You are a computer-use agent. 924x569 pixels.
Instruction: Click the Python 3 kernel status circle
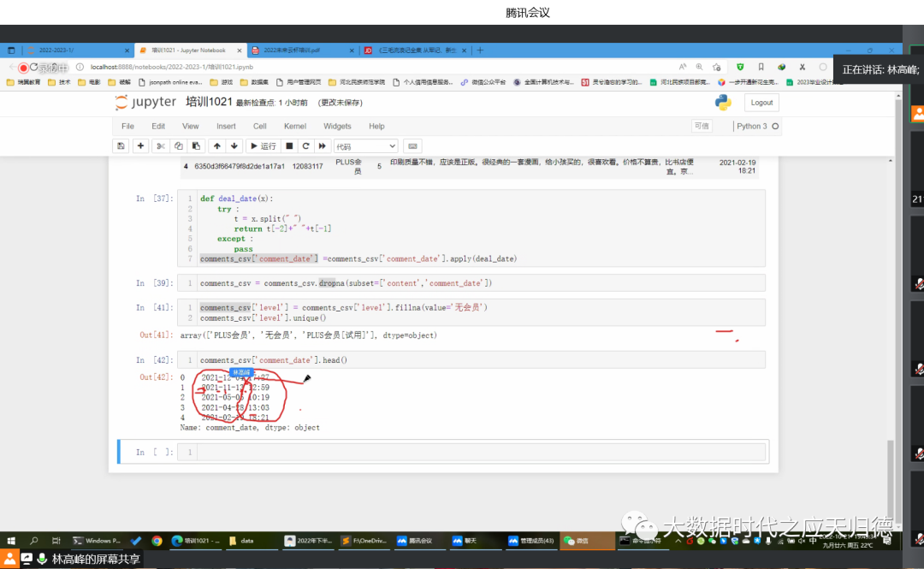[775, 126]
